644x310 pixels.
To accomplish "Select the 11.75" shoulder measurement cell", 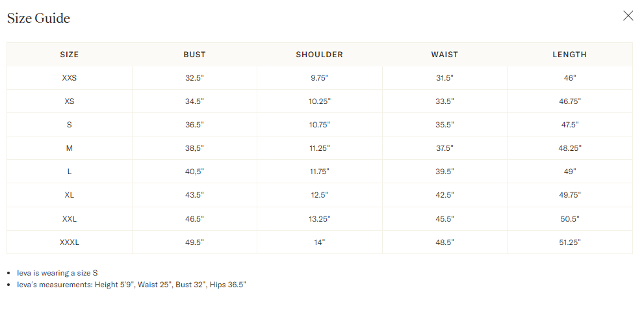I will (x=320, y=172).
